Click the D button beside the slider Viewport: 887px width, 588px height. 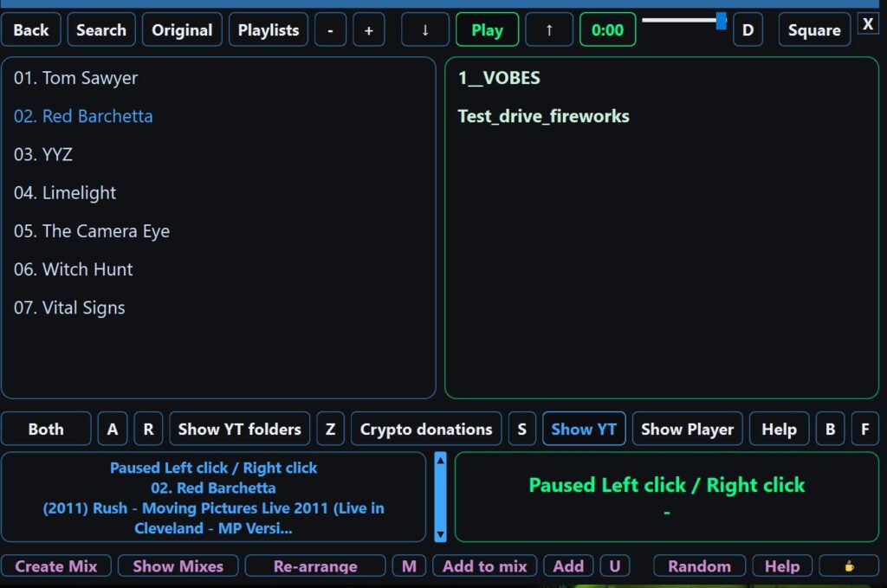[748, 30]
